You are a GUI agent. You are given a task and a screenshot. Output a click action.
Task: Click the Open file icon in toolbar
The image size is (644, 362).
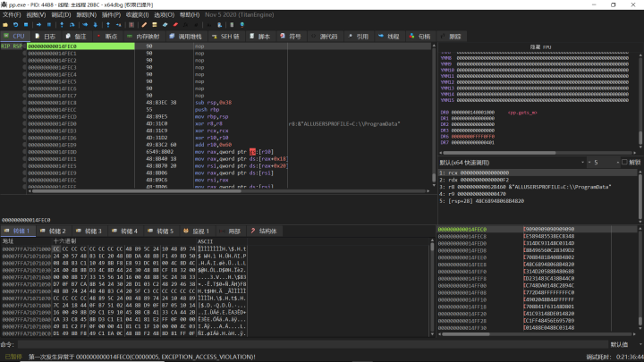6,25
